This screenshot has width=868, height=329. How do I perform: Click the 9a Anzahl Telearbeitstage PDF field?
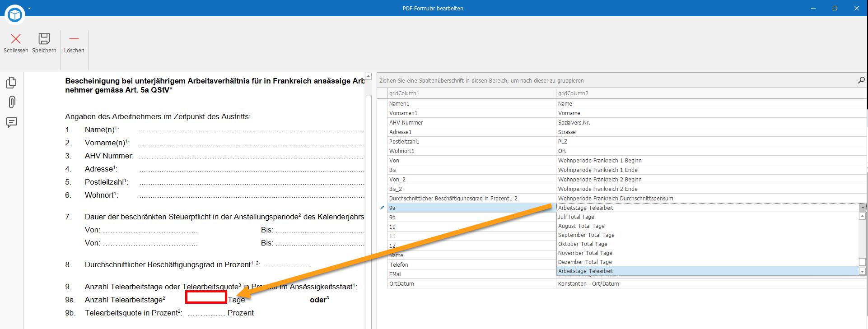tap(206, 297)
